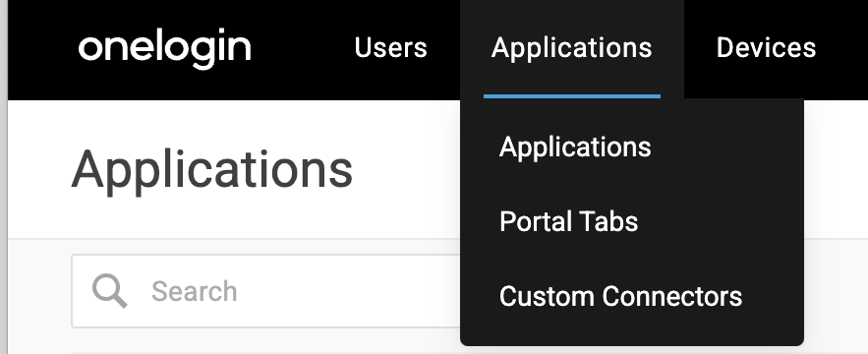The height and width of the screenshot is (354, 868).
Task: Click the blue underline beneath Applications tab
Action: pos(572,96)
